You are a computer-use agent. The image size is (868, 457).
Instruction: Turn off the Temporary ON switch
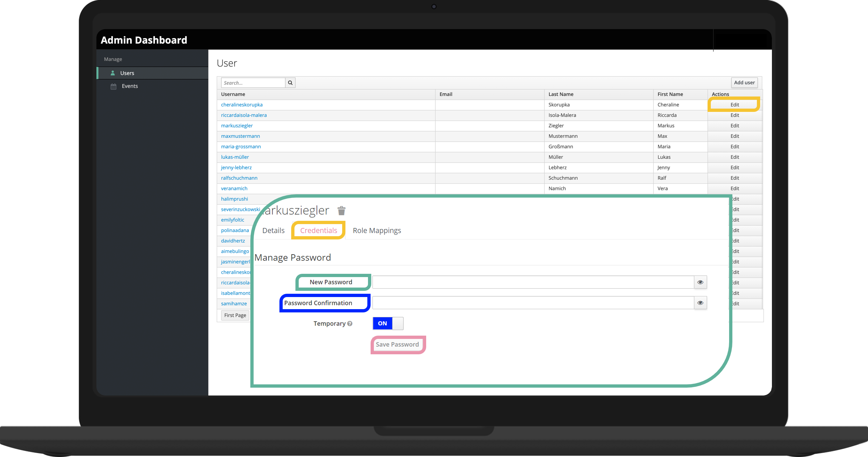[388, 323]
